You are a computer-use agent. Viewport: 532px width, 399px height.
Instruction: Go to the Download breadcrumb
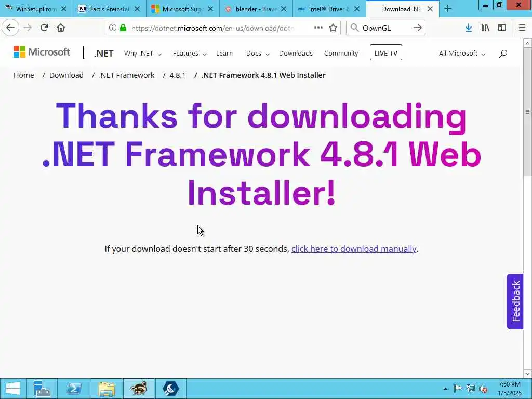tap(66, 75)
